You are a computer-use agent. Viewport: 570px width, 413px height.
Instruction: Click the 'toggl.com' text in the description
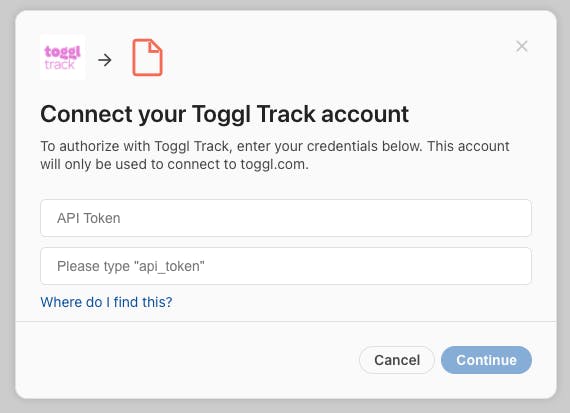click(x=274, y=164)
